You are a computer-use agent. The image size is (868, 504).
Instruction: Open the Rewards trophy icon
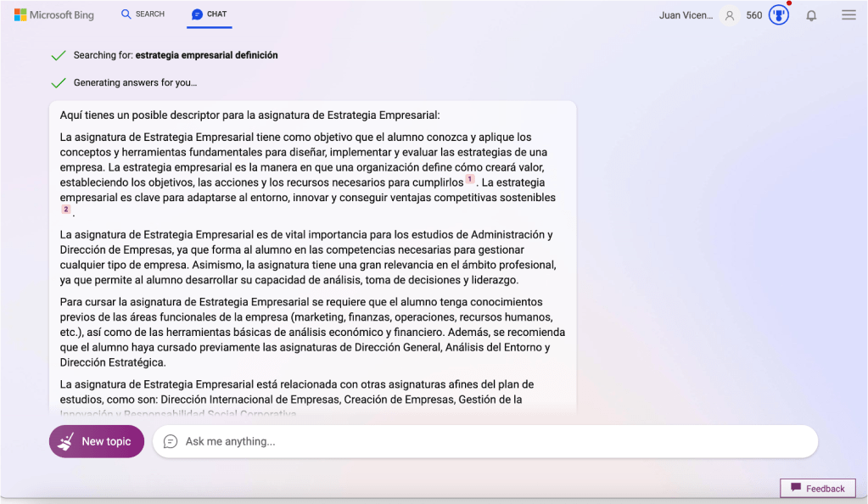point(778,15)
